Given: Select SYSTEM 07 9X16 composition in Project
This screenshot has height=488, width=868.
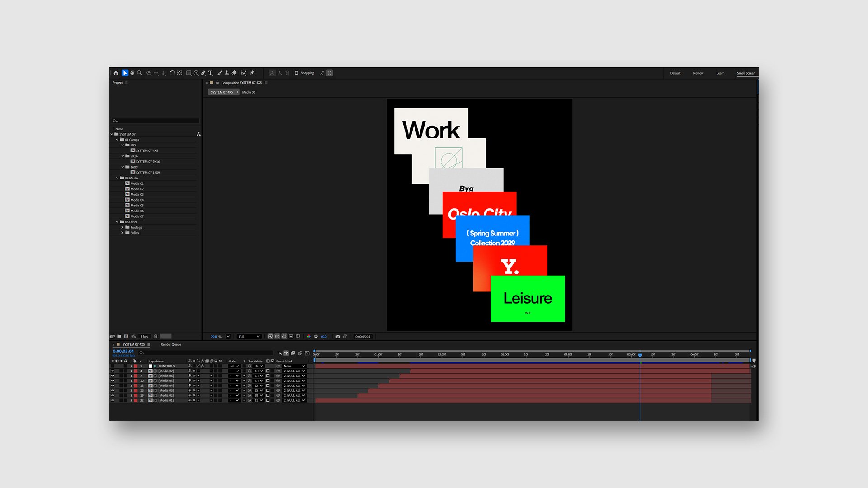Looking at the screenshot, I should click(147, 161).
